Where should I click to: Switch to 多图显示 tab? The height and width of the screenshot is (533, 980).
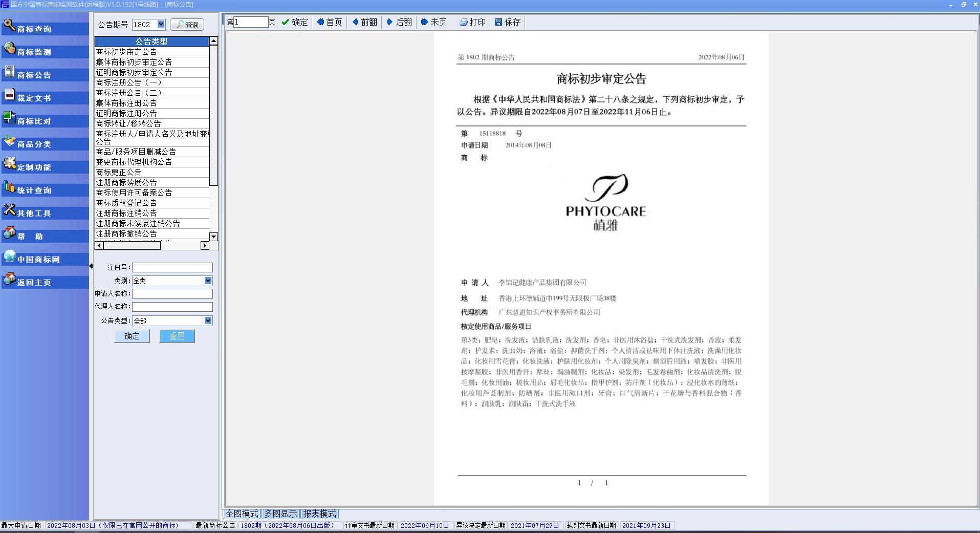[280, 514]
